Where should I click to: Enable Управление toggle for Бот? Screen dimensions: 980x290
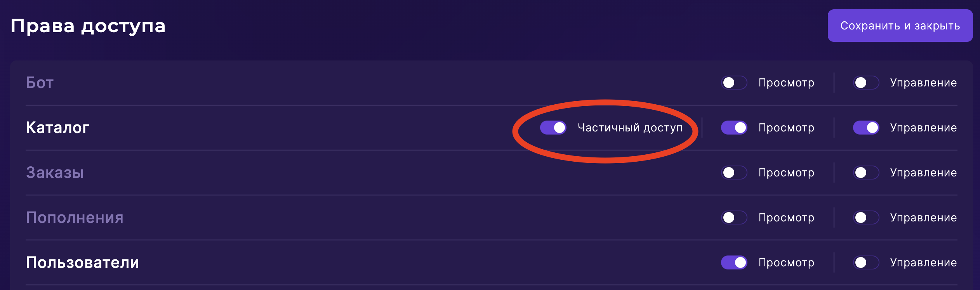[866, 83]
